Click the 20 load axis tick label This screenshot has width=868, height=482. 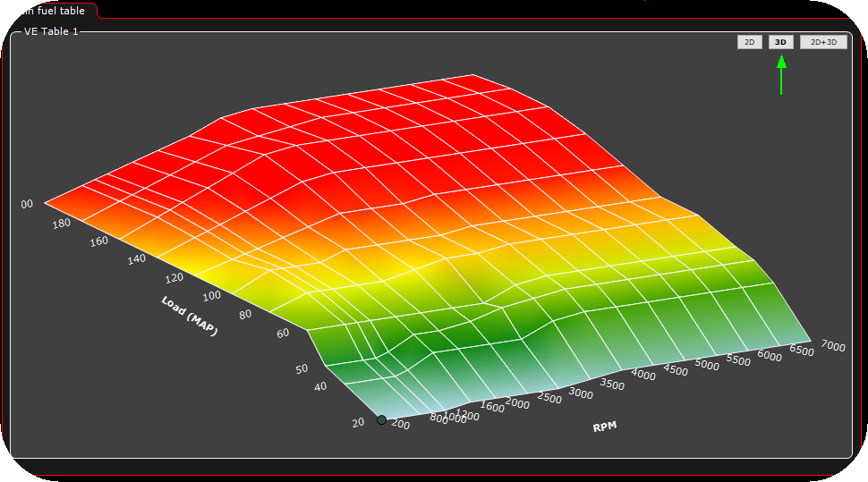(x=358, y=423)
